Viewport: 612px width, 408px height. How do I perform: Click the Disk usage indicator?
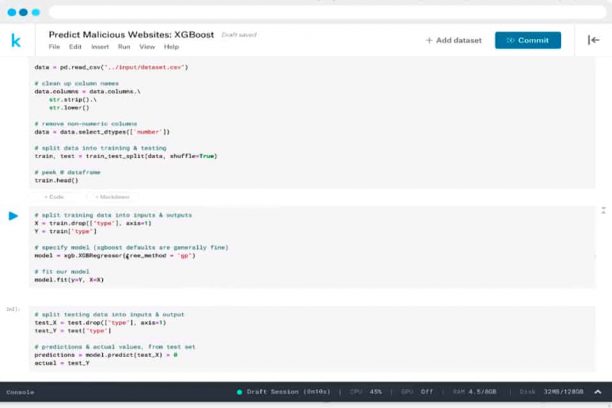click(552, 392)
